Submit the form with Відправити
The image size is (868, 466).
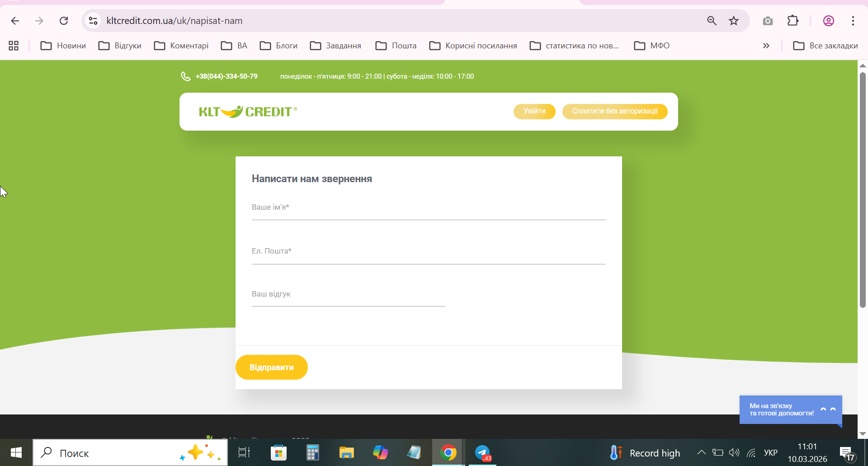(x=272, y=367)
